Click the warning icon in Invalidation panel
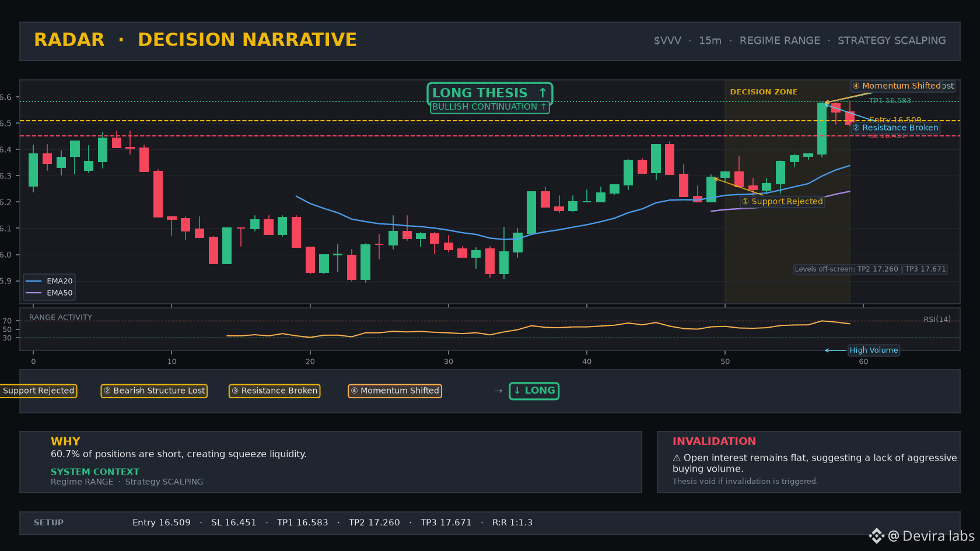 pyautogui.click(x=677, y=458)
